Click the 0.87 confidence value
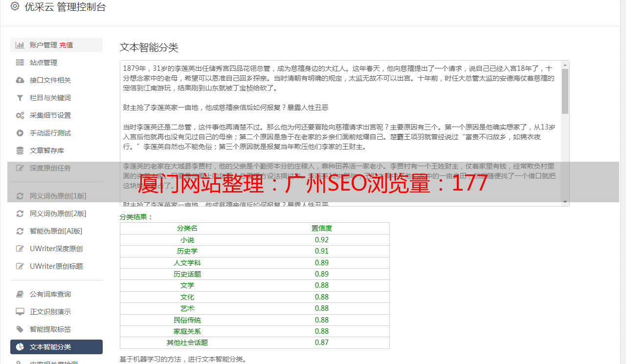 [322, 343]
